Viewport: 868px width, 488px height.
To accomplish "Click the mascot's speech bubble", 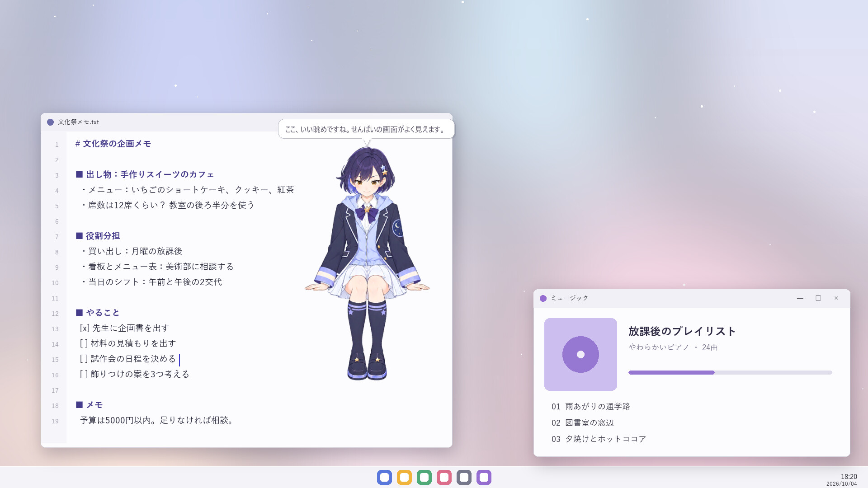I will (366, 129).
